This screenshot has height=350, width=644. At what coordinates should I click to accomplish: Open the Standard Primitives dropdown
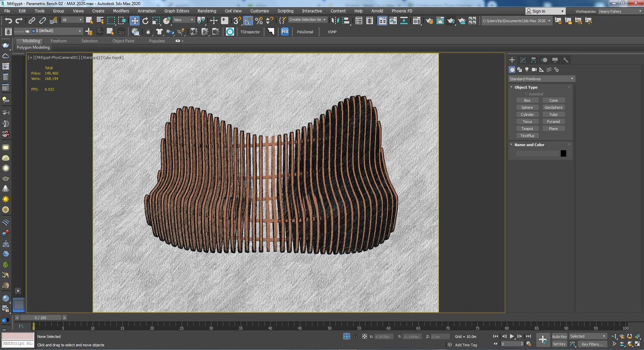coord(541,78)
